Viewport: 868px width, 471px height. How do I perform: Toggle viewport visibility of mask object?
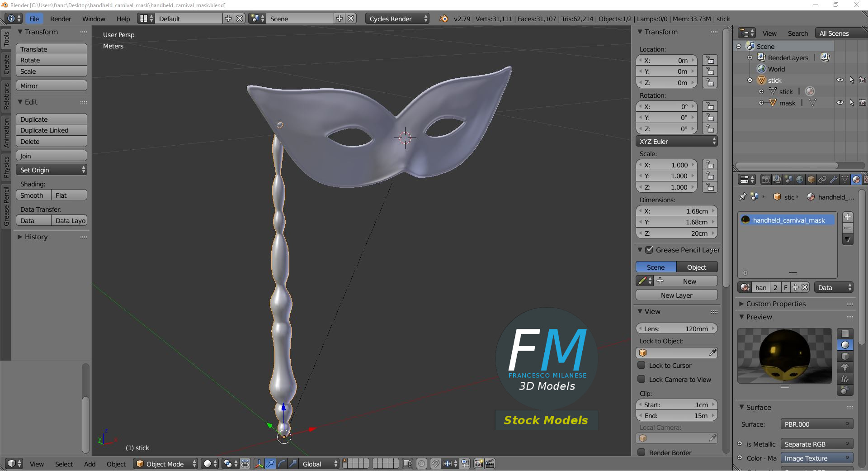840,103
